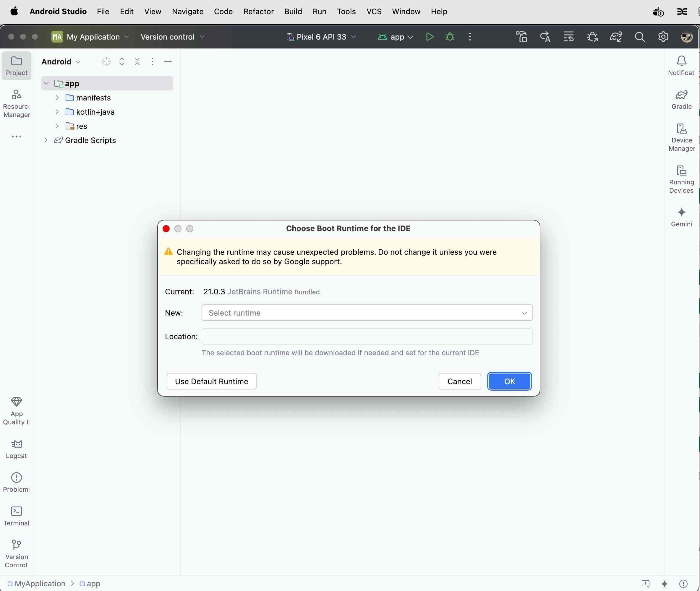Open the Select runtime dropdown
The image size is (700, 591).
[367, 313]
